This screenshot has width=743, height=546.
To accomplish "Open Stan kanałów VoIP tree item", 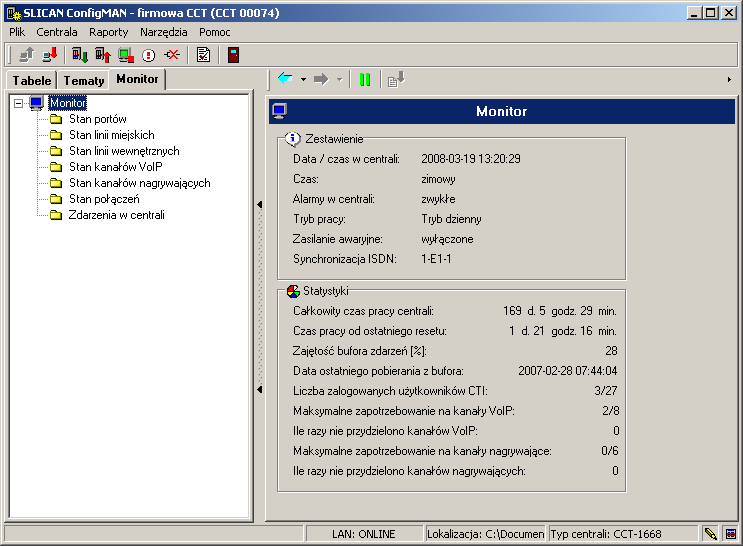I will (116, 167).
